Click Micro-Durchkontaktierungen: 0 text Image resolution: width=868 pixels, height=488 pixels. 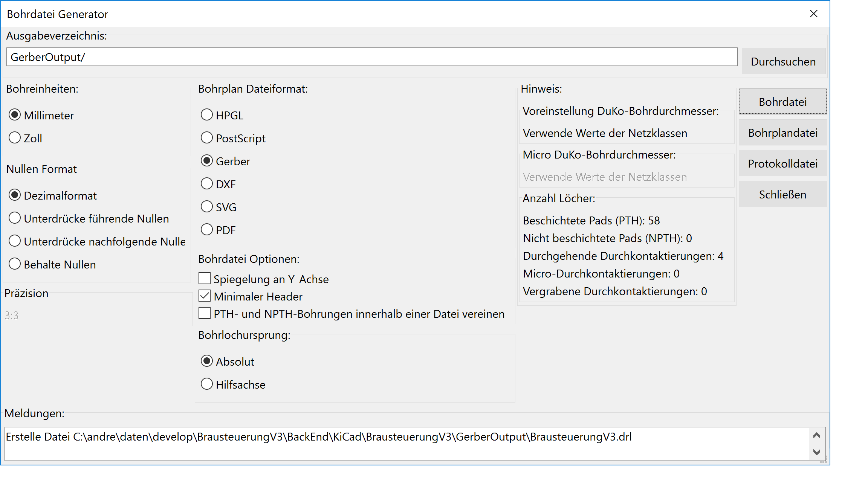601,274
